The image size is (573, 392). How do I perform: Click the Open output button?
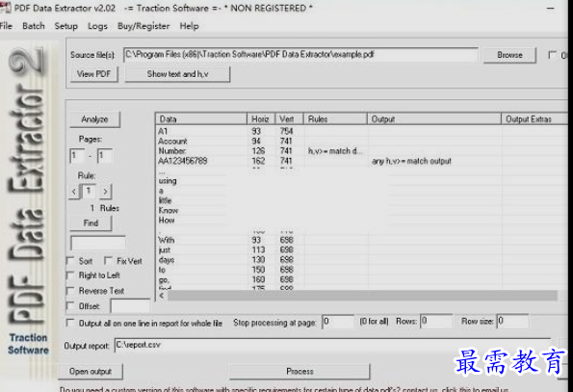pos(91,371)
